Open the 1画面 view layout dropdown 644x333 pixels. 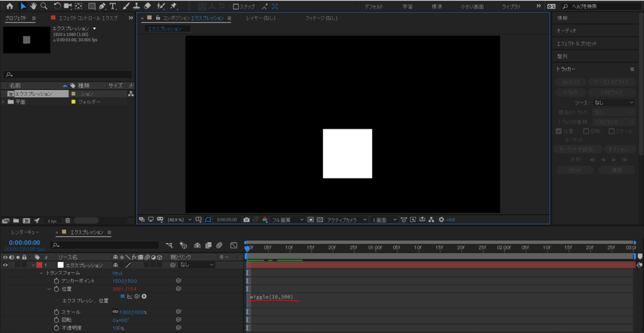[x=384, y=220]
